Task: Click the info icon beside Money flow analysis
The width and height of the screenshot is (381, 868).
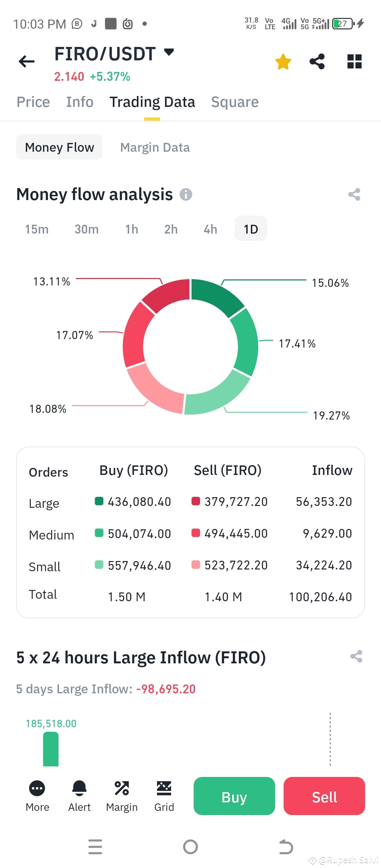Action: (x=186, y=194)
